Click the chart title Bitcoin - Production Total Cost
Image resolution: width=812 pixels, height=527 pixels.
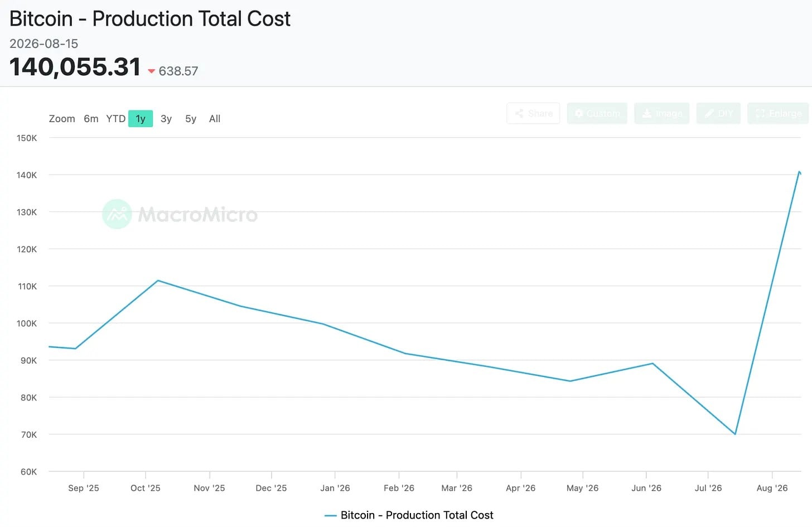click(150, 19)
